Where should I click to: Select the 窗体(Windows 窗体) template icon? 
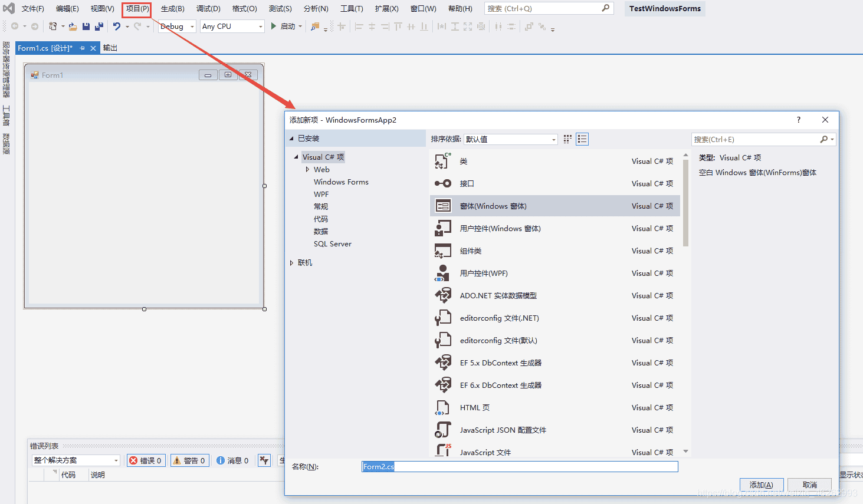[x=444, y=205]
